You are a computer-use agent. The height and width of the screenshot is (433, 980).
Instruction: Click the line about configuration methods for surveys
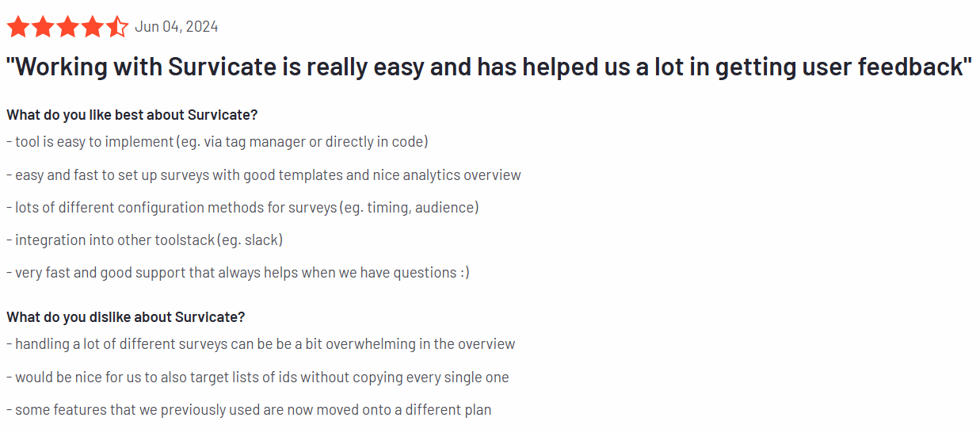[x=242, y=208]
